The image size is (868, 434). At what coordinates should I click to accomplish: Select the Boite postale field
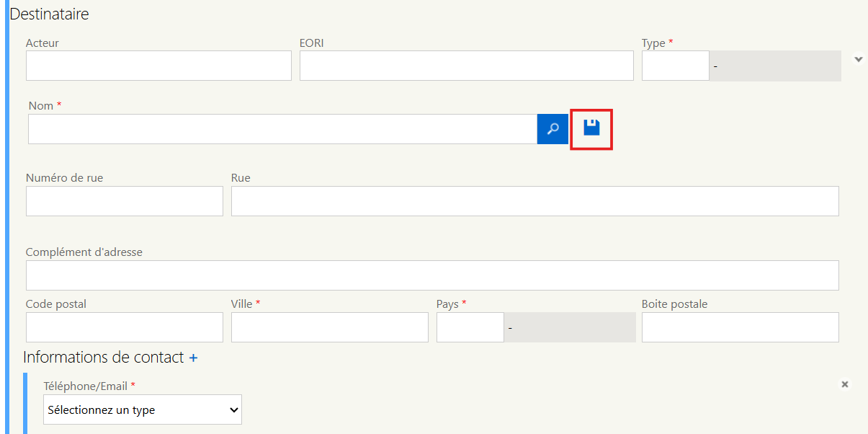point(740,327)
